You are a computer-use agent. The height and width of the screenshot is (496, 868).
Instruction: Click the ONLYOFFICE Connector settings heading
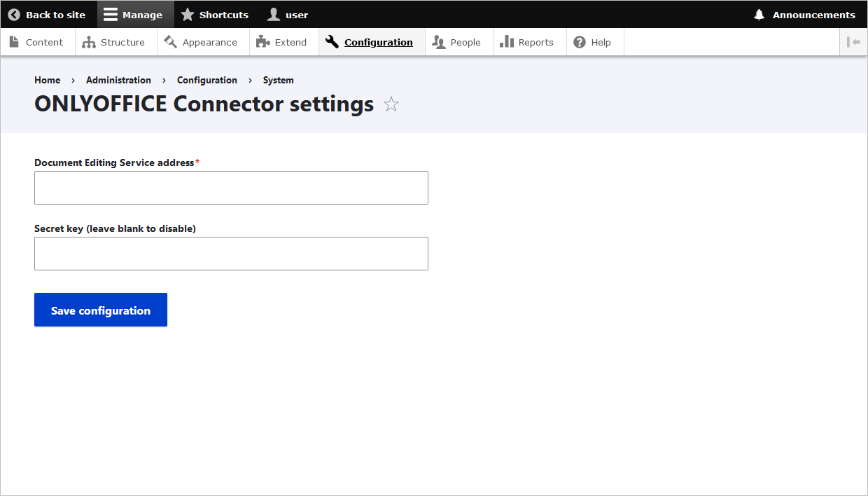coord(204,104)
